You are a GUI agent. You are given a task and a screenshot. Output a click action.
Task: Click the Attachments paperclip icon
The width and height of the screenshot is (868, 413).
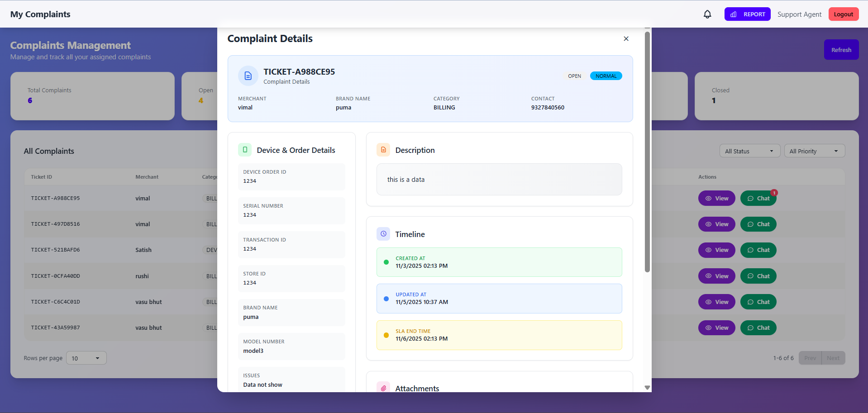point(383,388)
